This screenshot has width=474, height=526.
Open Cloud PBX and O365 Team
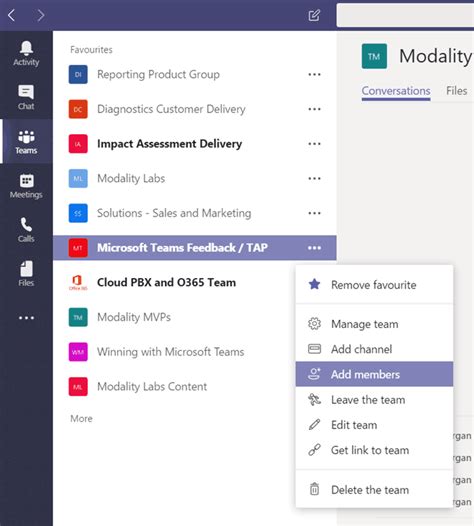(x=166, y=282)
